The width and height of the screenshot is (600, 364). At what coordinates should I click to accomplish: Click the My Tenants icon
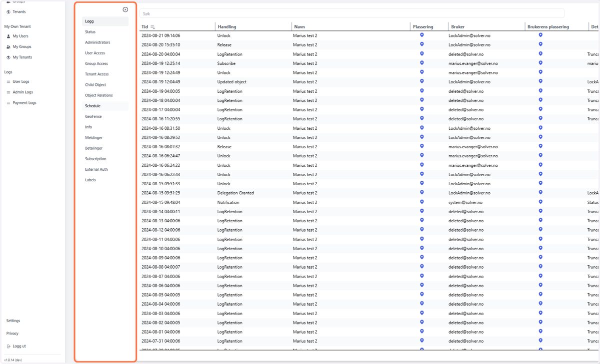(8, 57)
